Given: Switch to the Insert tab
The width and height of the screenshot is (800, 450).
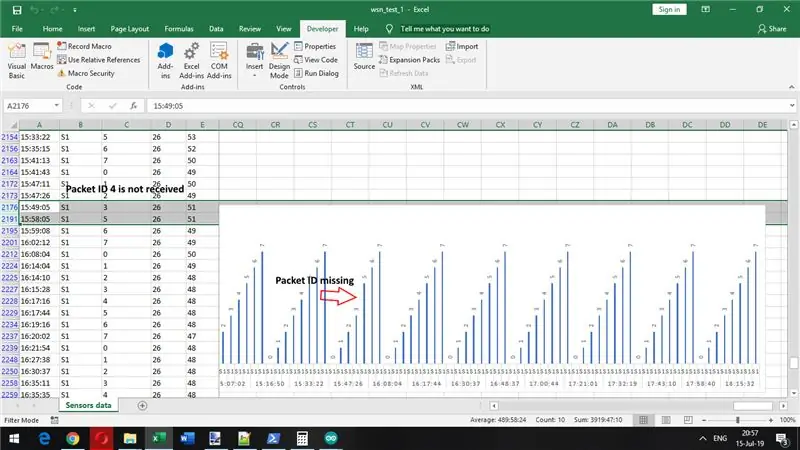Looking at the screenshot, I should 86,29.
